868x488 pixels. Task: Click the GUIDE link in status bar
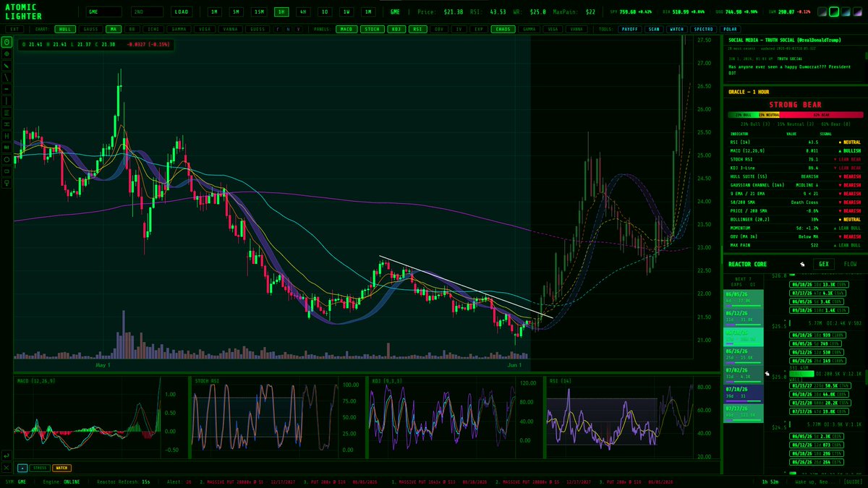852,481
